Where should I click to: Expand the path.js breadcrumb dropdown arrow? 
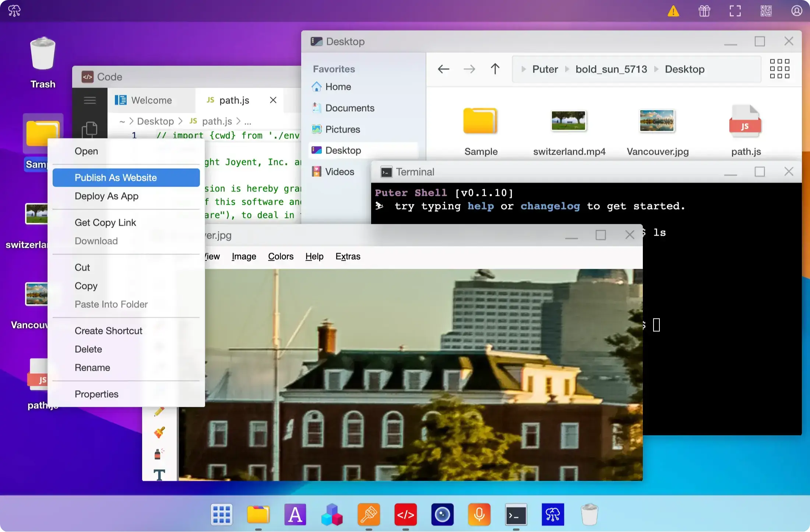[x=248, y=121]
